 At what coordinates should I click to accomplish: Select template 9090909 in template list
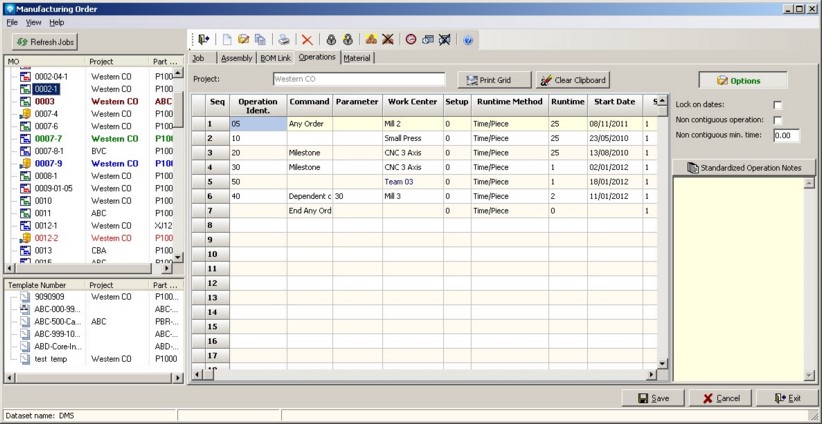point(51,297)
